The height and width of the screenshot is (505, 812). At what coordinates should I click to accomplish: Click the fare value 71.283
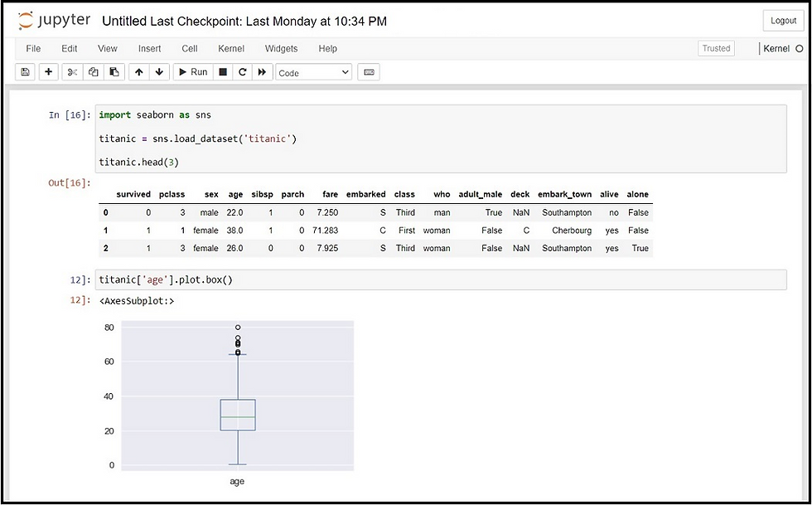tap(325, 231)
